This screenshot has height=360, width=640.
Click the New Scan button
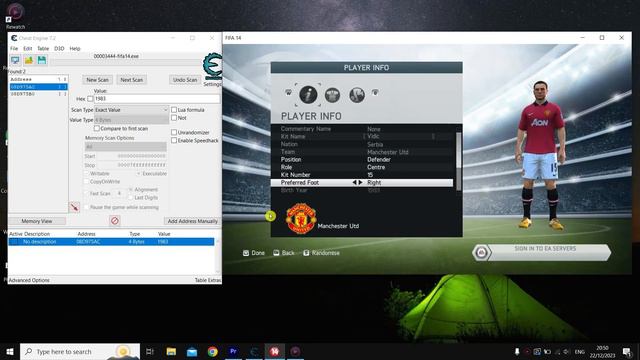click(x=98, y=80)
